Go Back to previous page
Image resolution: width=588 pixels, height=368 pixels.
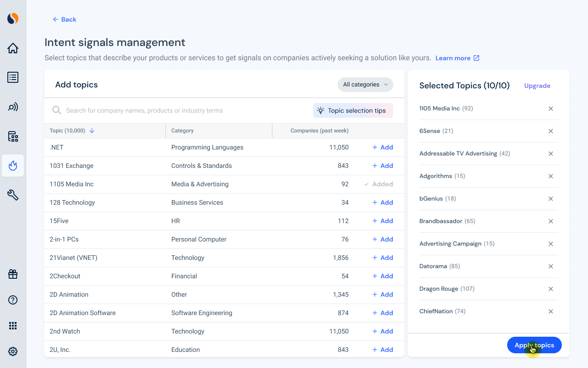(x=64, y=19)
